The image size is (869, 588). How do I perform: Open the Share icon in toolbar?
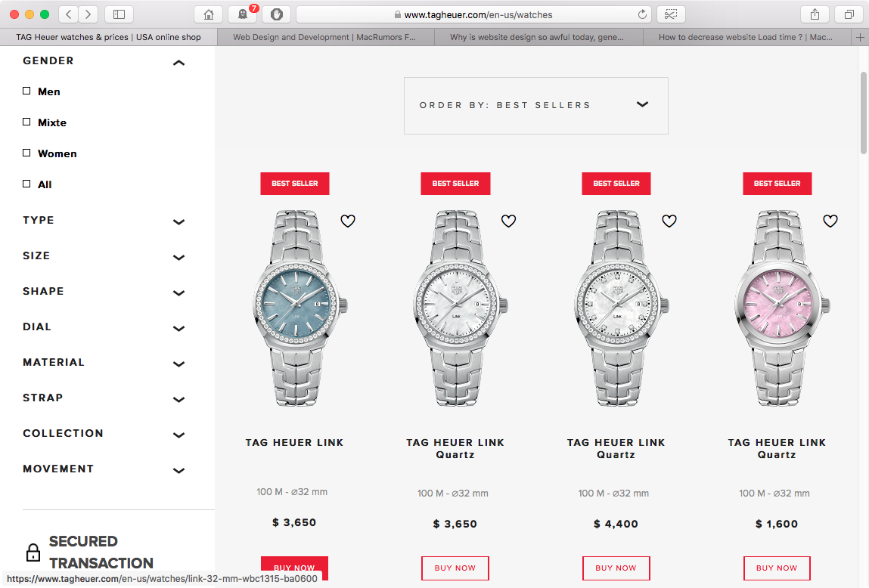click(x=815, y=14)
